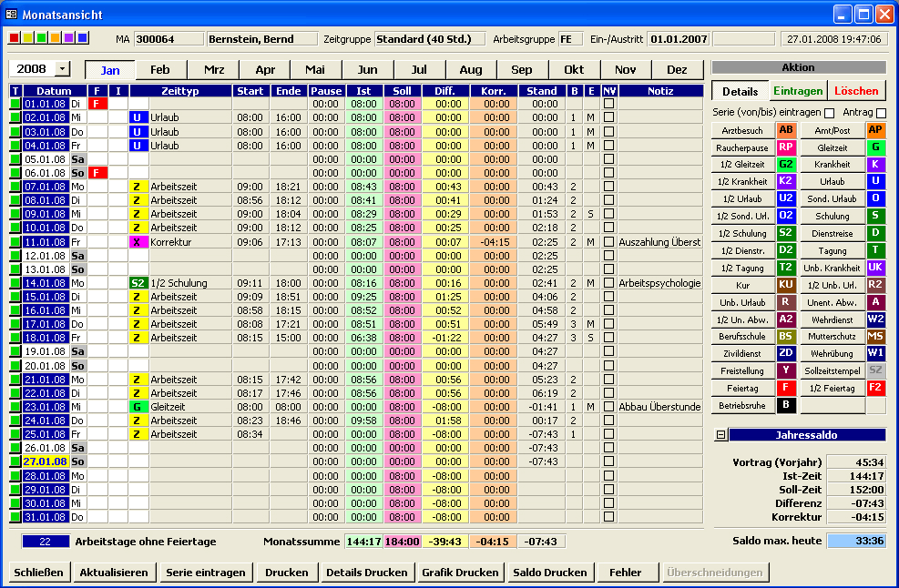Open the Details action tab

click(x=740, y=91)
